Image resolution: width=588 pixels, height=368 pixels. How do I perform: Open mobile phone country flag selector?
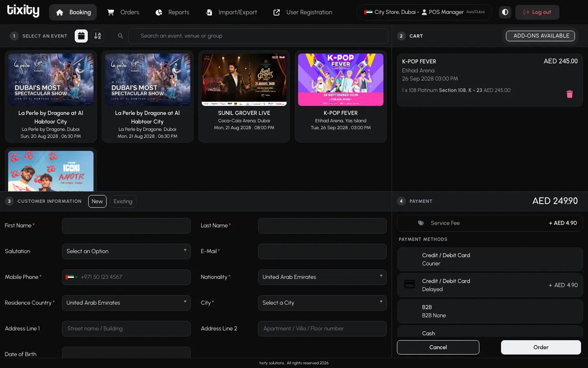[71, 277]
